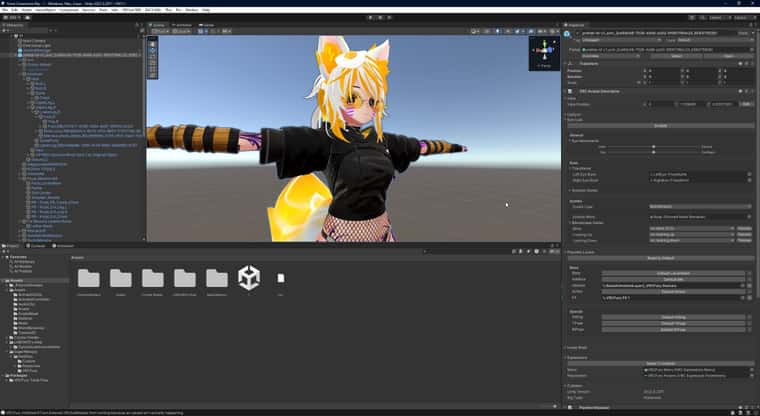Select the Move tool in Scene overlay
Screen dimensions: 760x416
(153, 50)
